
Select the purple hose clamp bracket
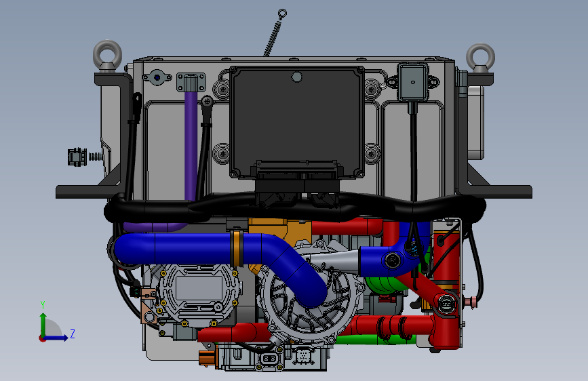tap(191, 82)
